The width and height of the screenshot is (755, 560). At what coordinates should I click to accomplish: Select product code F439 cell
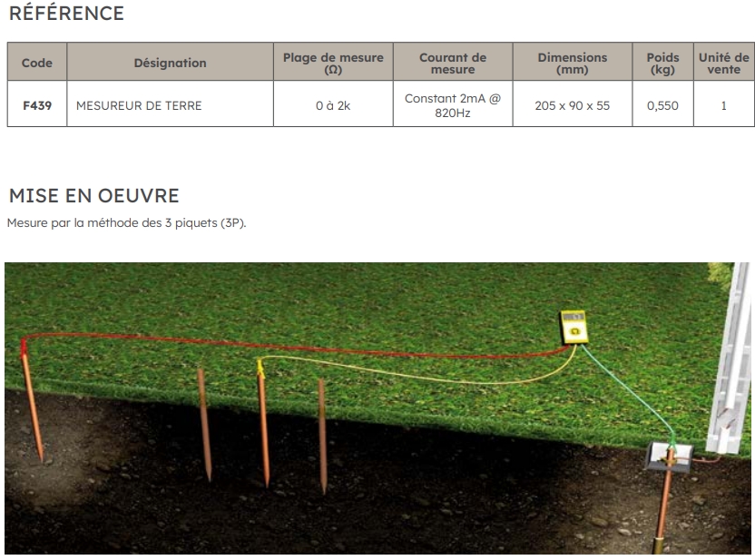pyautogui.click(x=37, y=105)
